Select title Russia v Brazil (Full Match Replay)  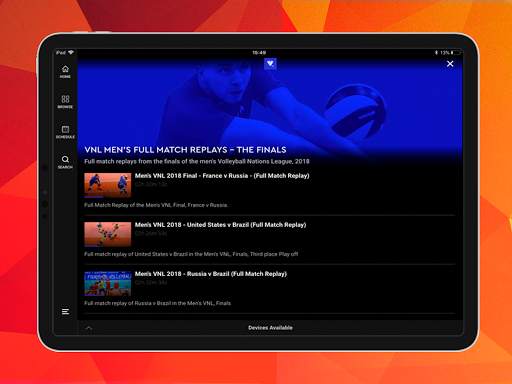click(211, 274)
